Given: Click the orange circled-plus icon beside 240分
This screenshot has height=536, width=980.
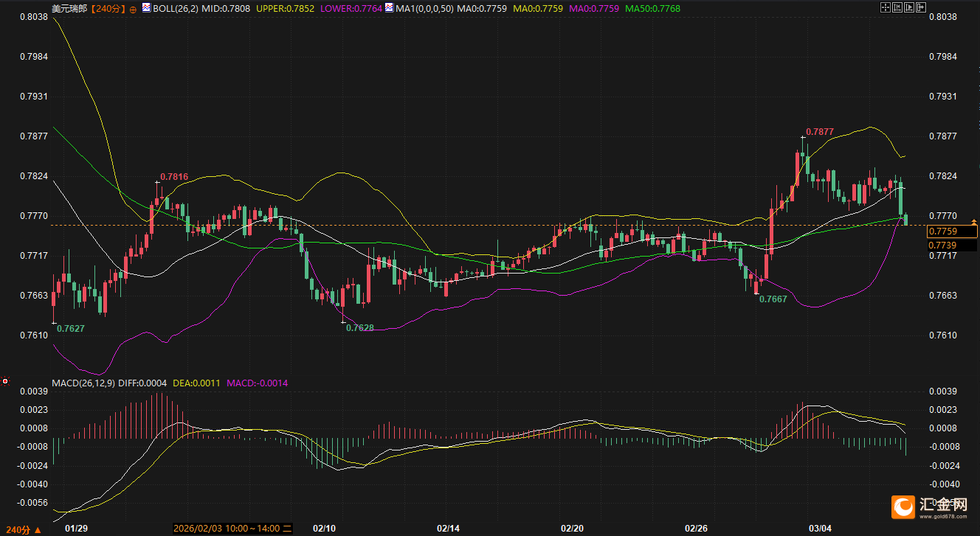Looking at the screenshot, I should coord(133,9).
